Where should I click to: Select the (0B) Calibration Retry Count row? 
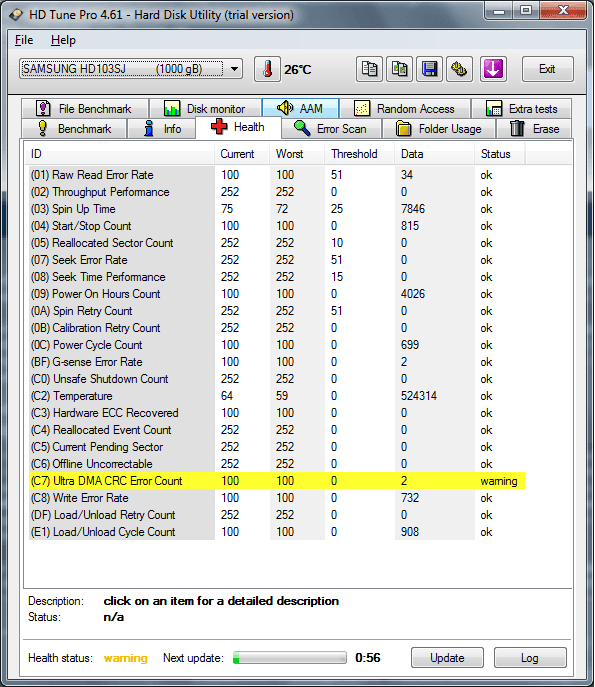(277, 328)
